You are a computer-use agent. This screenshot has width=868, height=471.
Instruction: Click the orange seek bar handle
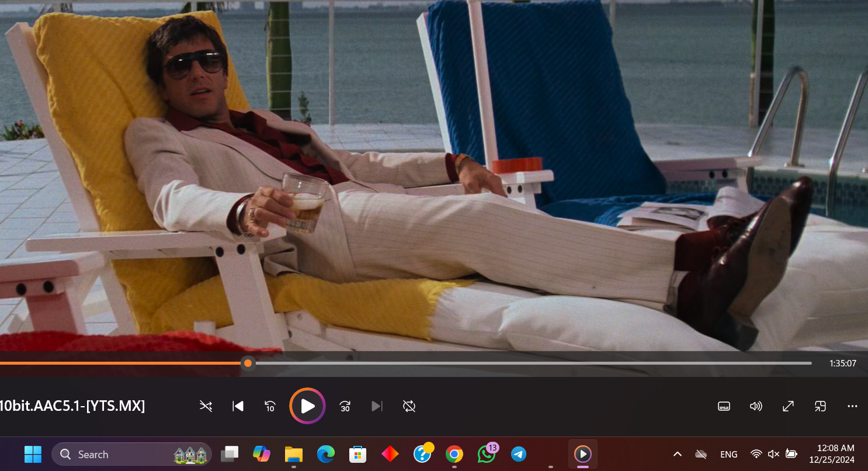(248, 363)
